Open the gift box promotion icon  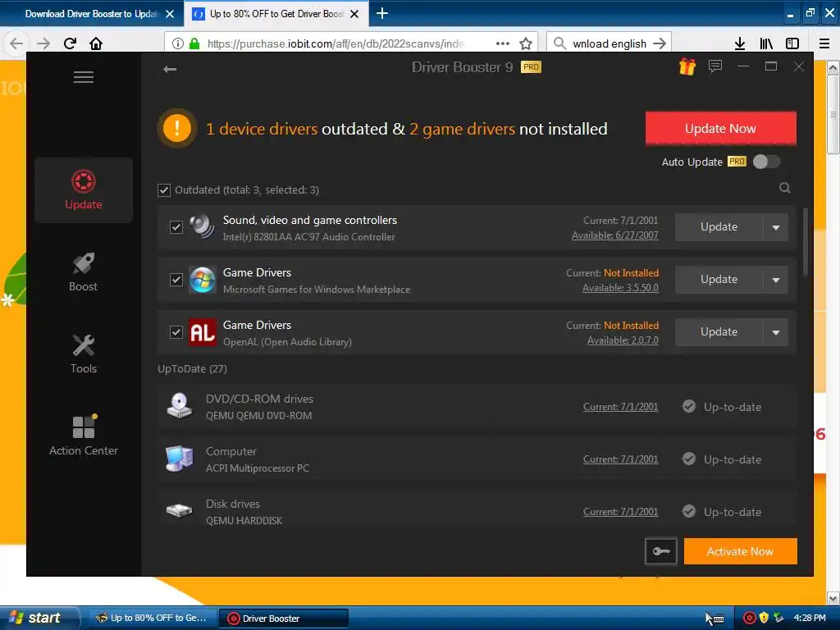pyautogui.click(x=687, y=66)
